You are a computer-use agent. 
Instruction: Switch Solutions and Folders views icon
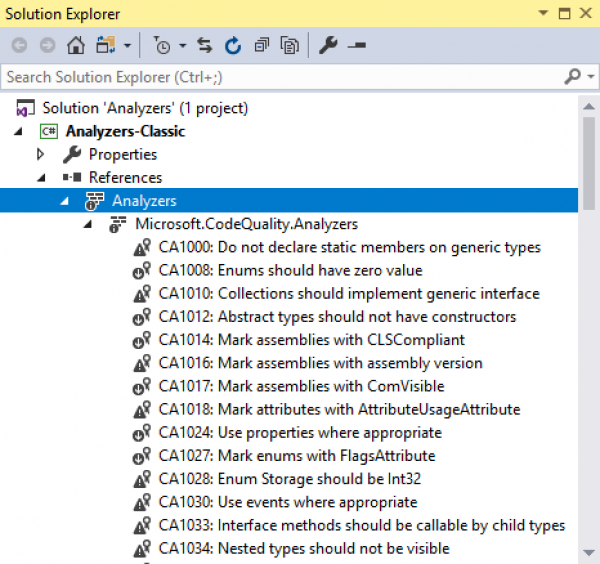coord(106,46)
